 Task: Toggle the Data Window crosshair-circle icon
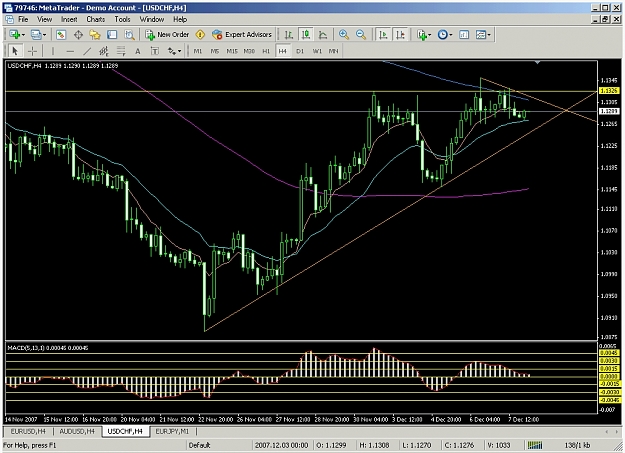point(78,35)
